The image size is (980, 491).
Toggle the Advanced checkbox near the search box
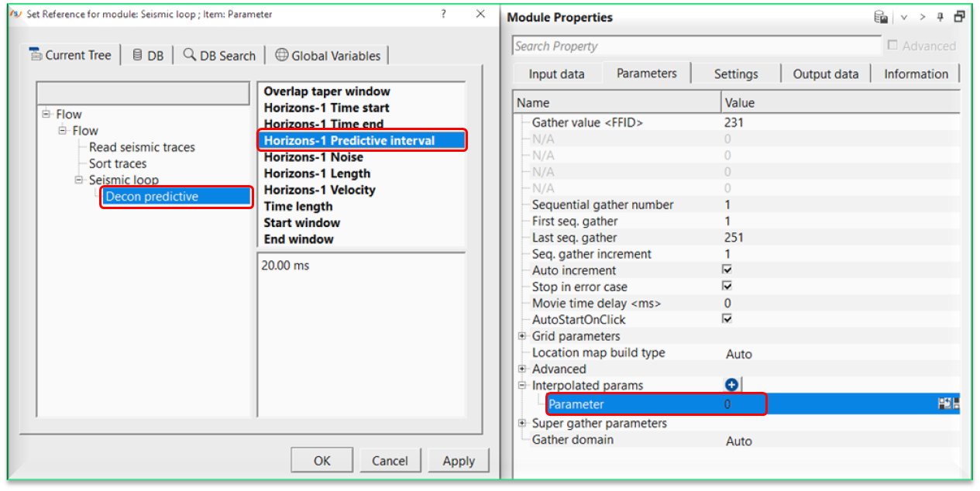(893, 46)
